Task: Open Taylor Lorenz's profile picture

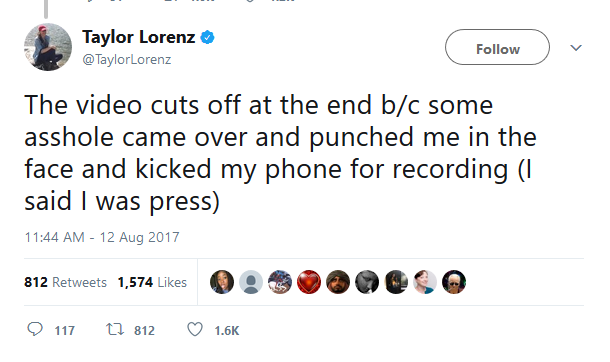Action: tap(48, 47)
